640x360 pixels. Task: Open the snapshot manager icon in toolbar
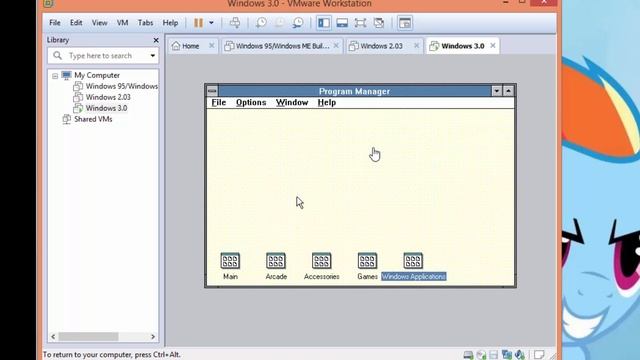pos(298,23)
